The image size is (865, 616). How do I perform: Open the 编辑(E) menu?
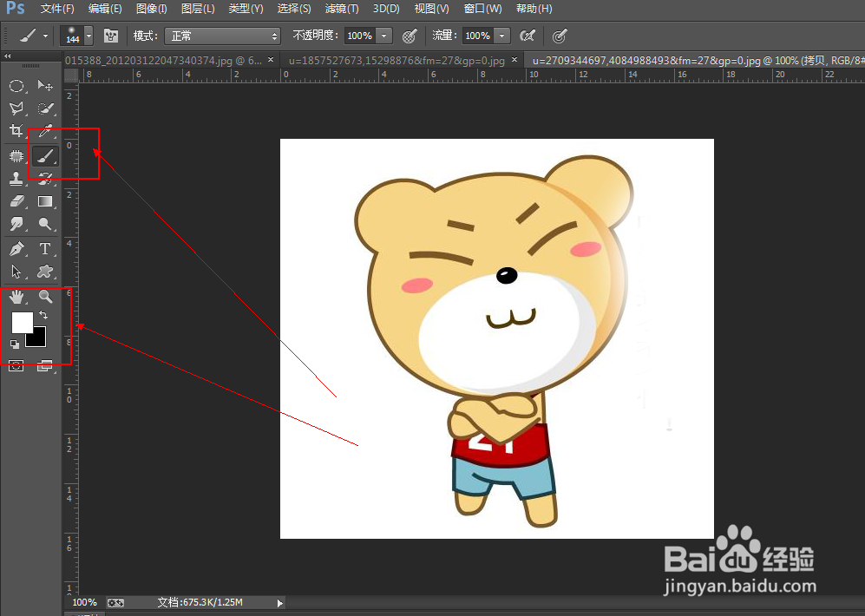pos(105,9)
